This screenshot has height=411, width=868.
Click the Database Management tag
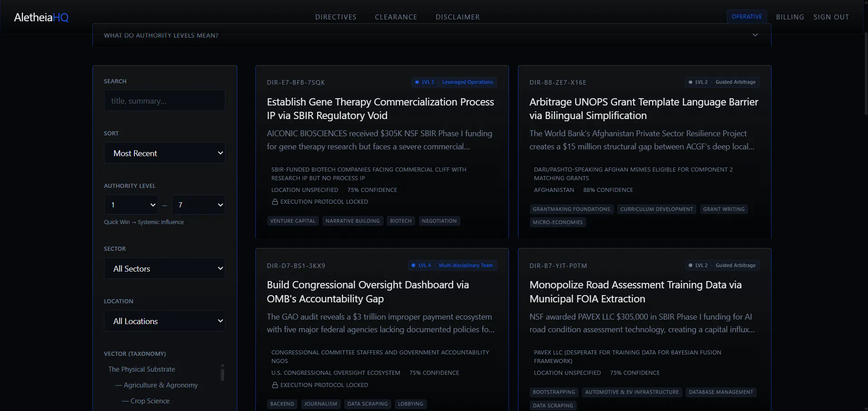[x=721, y=392]
